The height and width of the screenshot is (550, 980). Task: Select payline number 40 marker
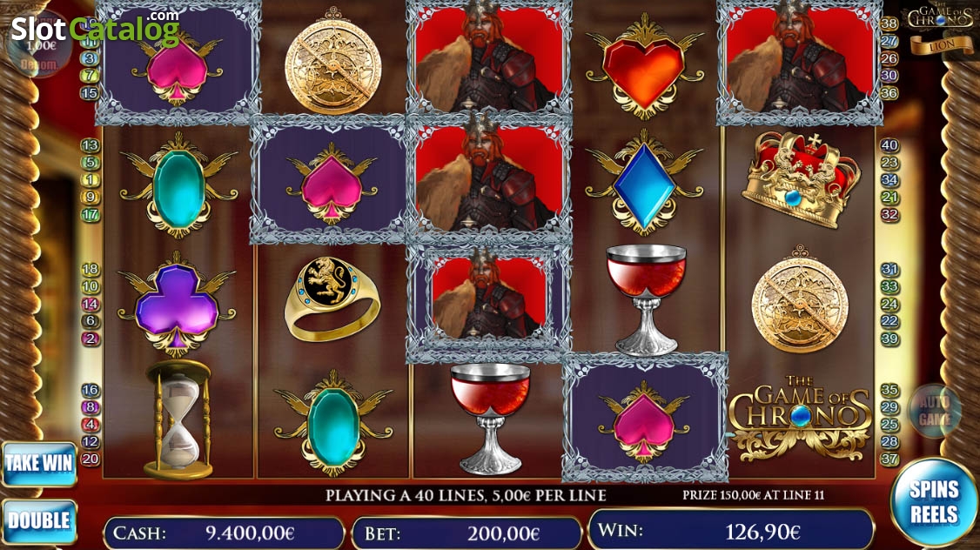[889, 145]
